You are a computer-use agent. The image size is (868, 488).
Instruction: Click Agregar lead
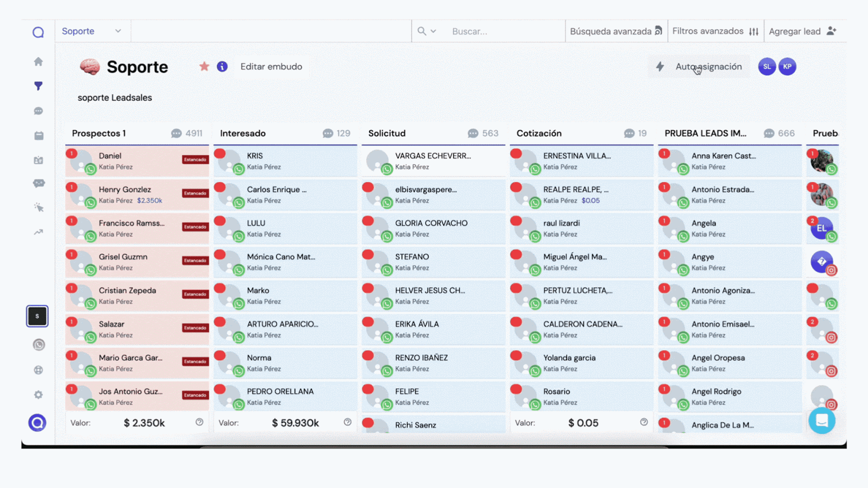pyautogui.click(x=803, y=31)
